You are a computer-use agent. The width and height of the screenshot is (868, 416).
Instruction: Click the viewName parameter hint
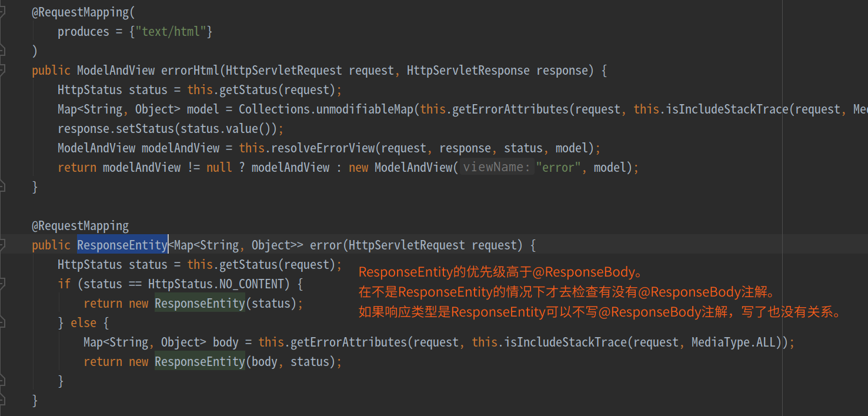tap(496, 167)
